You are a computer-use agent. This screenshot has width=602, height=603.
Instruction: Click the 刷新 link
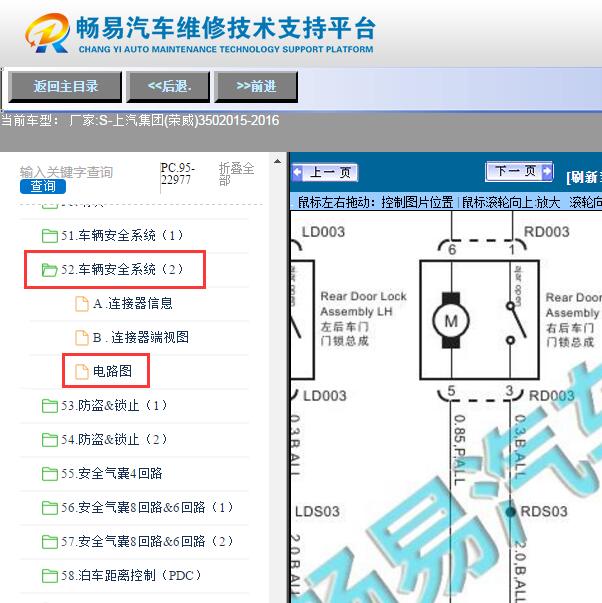(584, 177)
